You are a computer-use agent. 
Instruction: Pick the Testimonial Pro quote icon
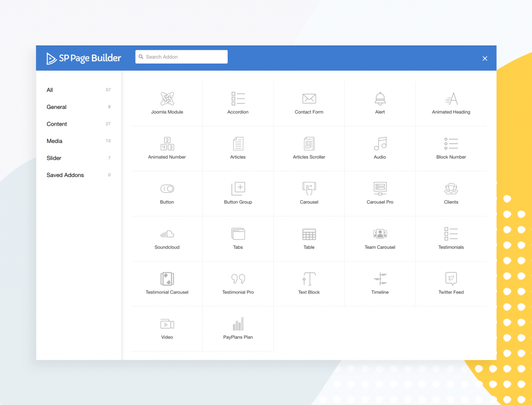pyautogui.click(x=238, y=279)
